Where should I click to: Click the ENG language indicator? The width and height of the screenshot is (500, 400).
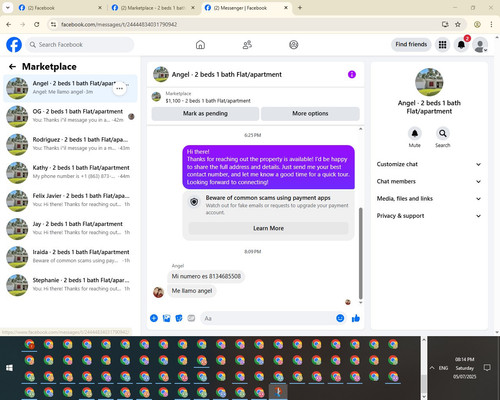[443, 368]
